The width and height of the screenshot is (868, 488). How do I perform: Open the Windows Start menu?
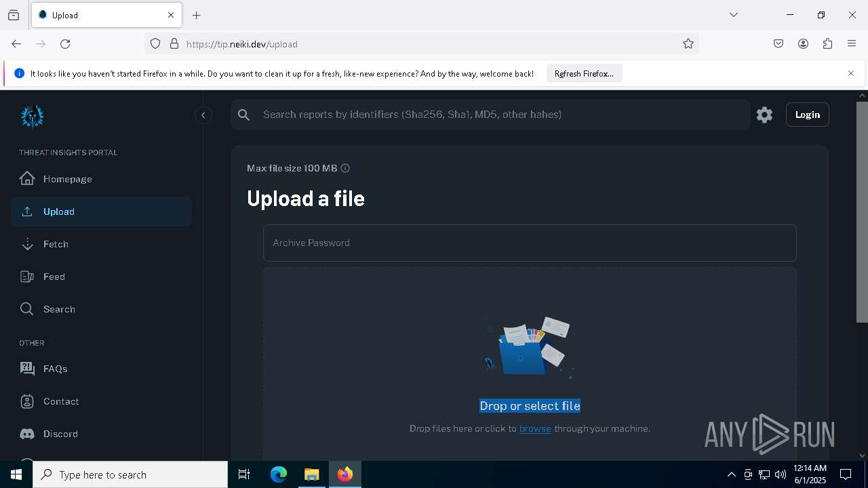click(x=16, y=474)
